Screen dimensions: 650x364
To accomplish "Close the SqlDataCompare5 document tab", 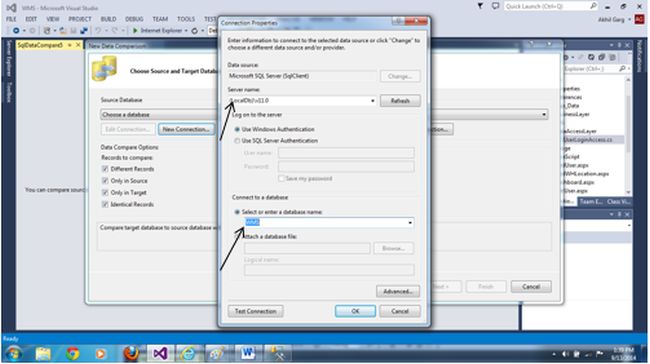I will (x=78, y=45).
